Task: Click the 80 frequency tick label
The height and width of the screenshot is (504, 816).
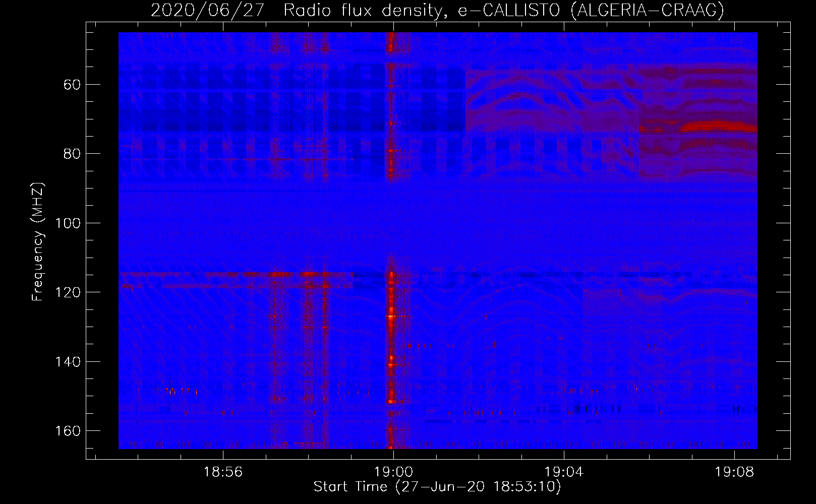Action: click(72, 153)
